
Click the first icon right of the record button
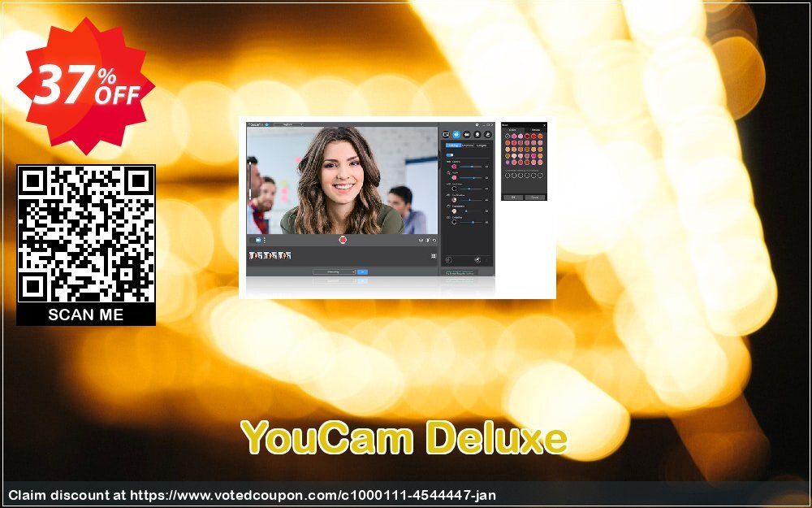point(421,241)
